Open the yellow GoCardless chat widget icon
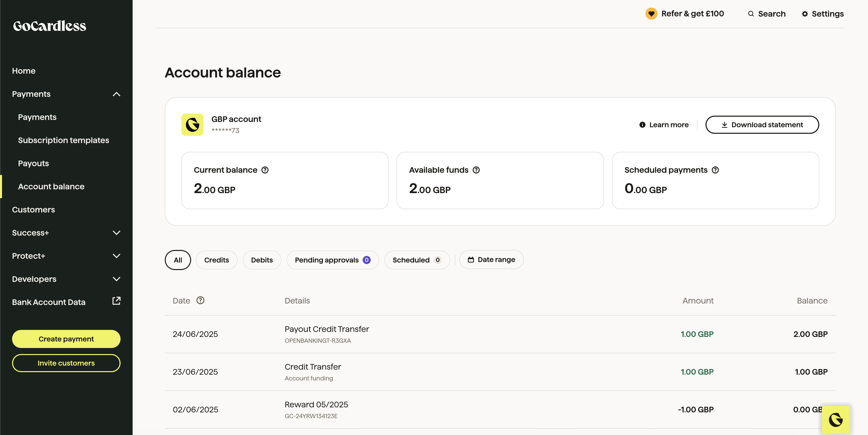Viewport: 868px width, 435px height. pos(836,420)
